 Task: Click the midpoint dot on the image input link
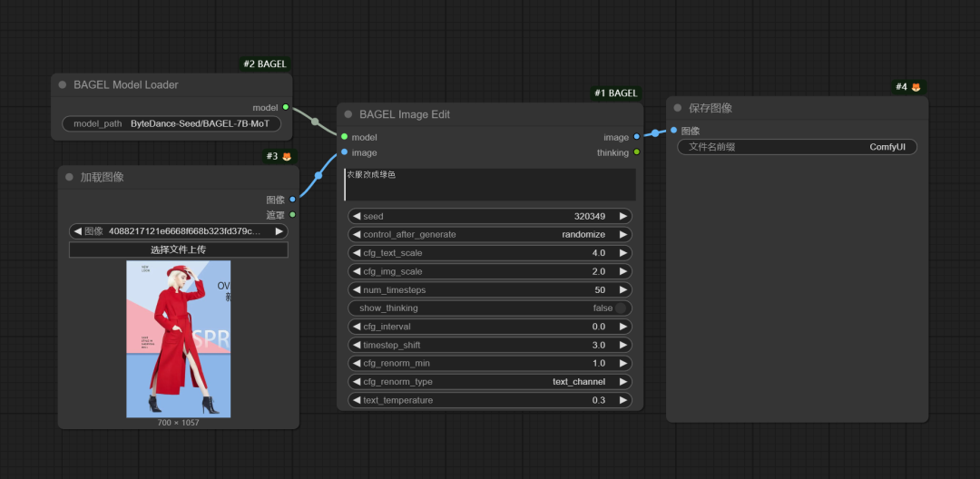point(318,175)
